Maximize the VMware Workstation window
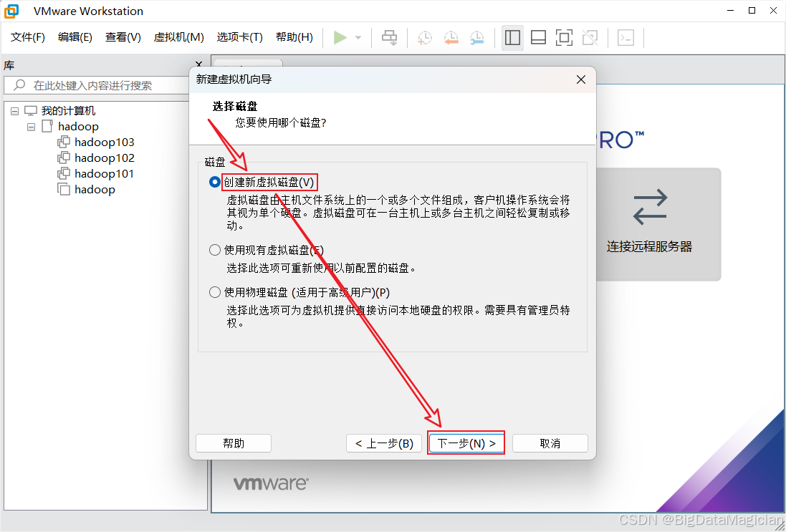The width and height of the screenshot is (786, 532). 752,11
